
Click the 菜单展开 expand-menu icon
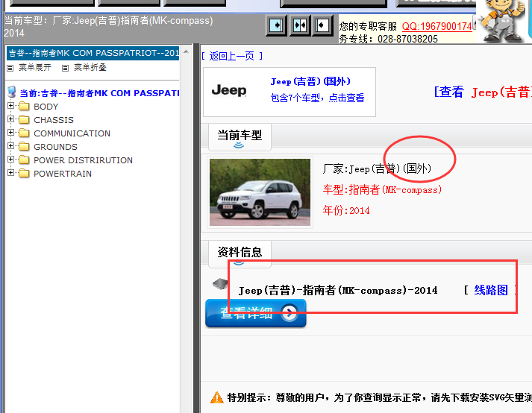click(10, 68)
